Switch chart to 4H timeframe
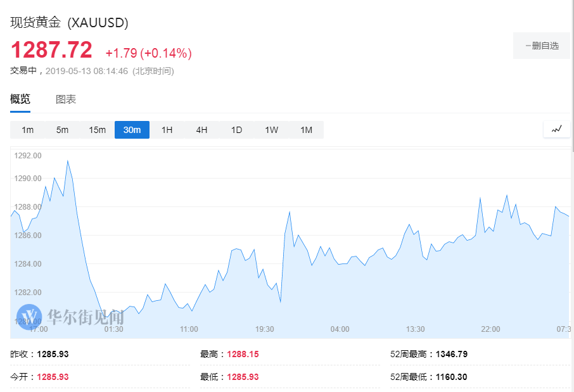The width and height of the screenshot is (574, 392). (201, 130)
